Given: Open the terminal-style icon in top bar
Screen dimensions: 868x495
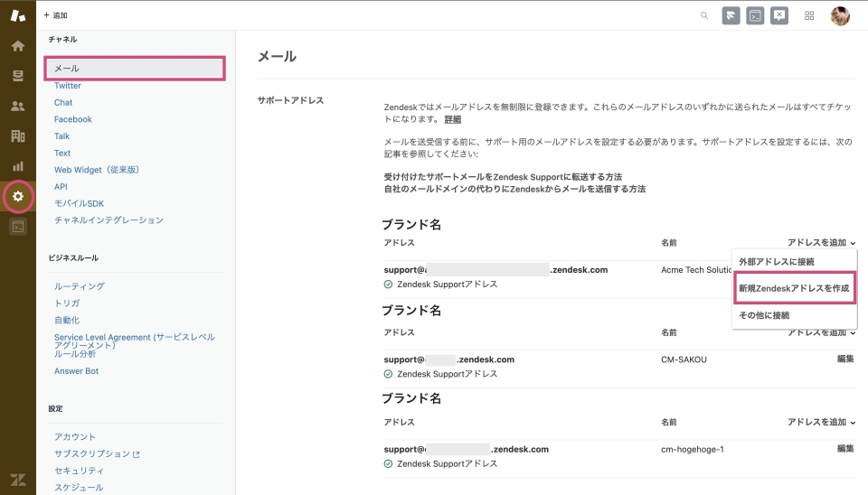Looking at the screenshot, I should (755, 15).
